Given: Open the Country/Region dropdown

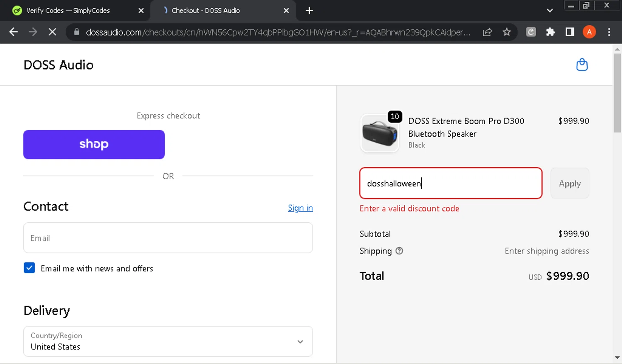Looking at the screenshot, I should click(x=168, y=341).
